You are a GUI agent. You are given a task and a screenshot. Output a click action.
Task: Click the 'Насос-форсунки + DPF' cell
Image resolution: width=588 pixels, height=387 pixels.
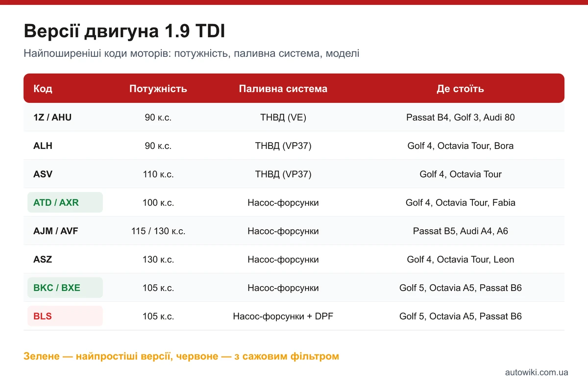[283, 316]
